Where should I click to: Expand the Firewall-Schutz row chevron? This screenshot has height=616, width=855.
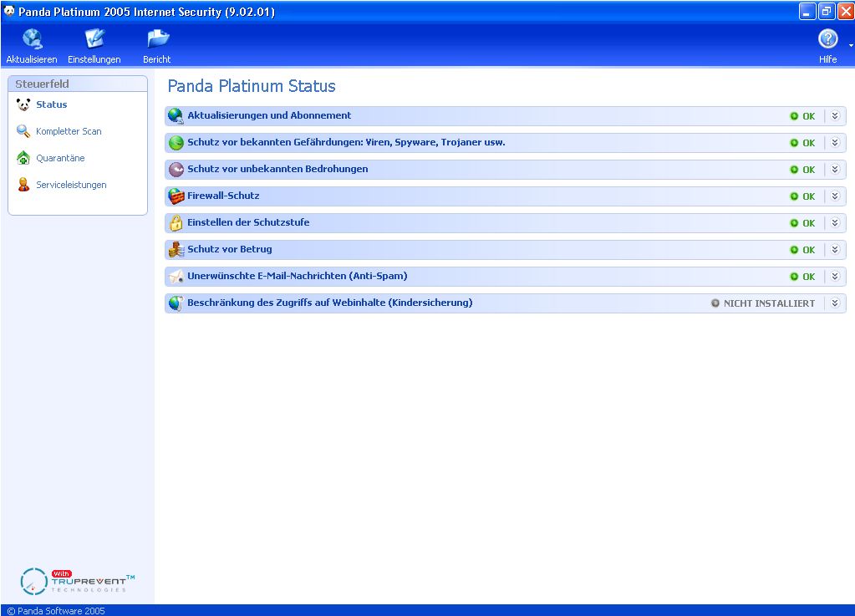(834, 196)
